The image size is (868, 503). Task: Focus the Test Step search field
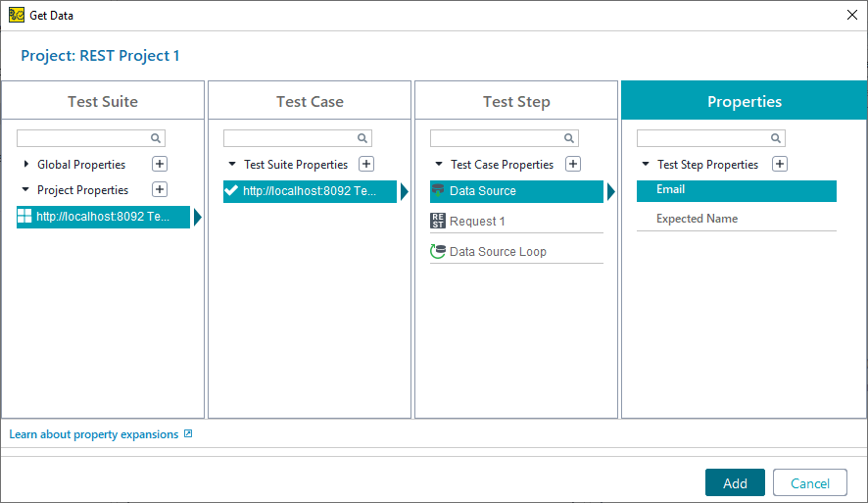(x=505, y=138)
